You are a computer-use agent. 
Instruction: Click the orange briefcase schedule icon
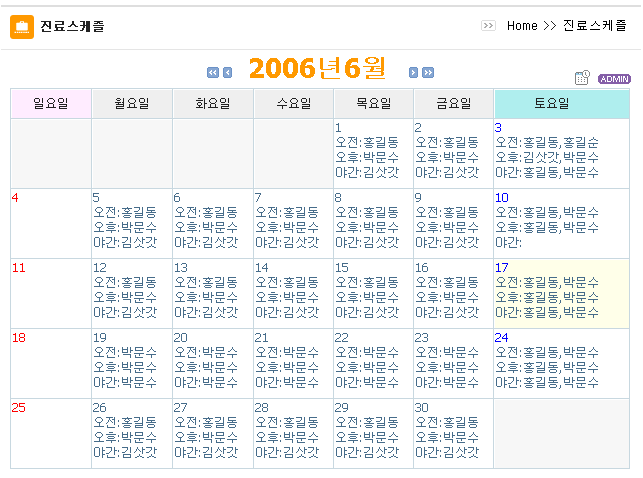tap(22, 27)
